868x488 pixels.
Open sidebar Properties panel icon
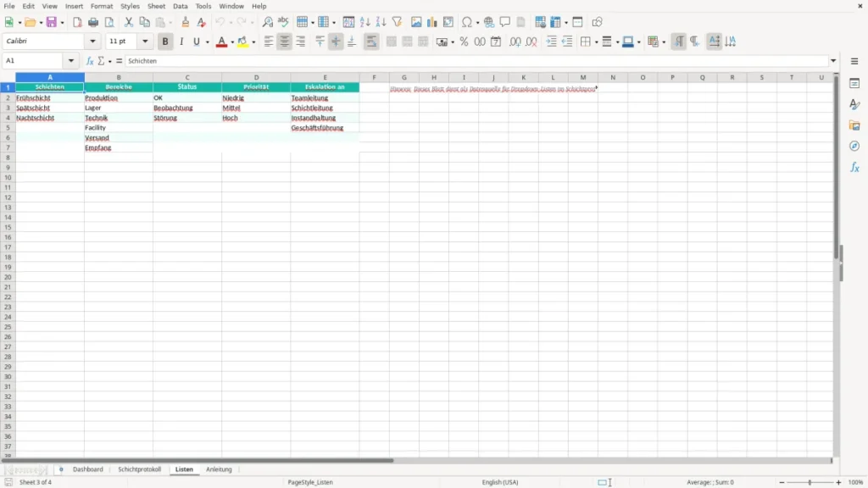tap(854, 83)
